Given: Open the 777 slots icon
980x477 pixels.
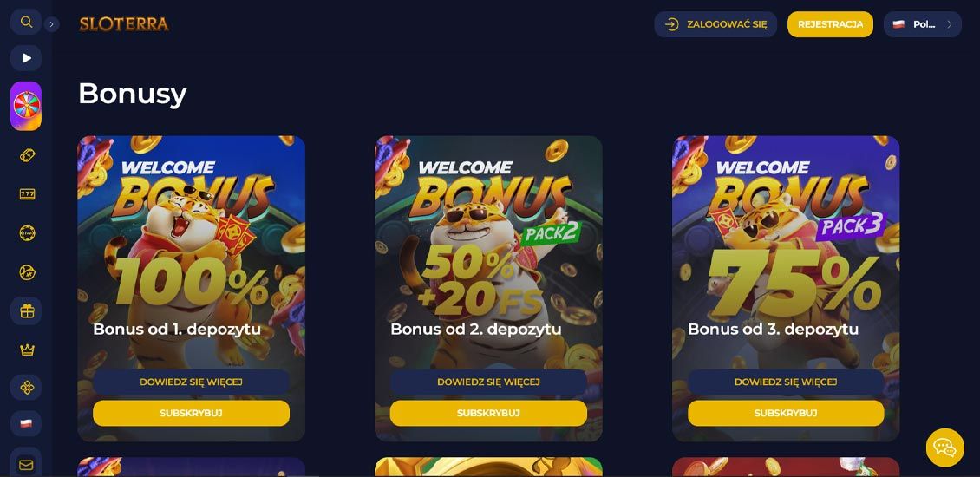Looking at the screenshot, I should [x=27, y=194].
